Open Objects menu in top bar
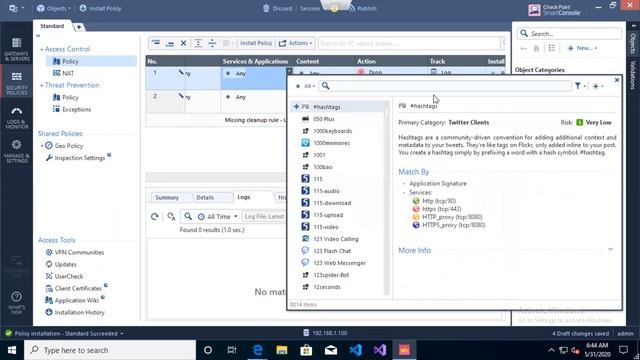 tap(53, 8)
